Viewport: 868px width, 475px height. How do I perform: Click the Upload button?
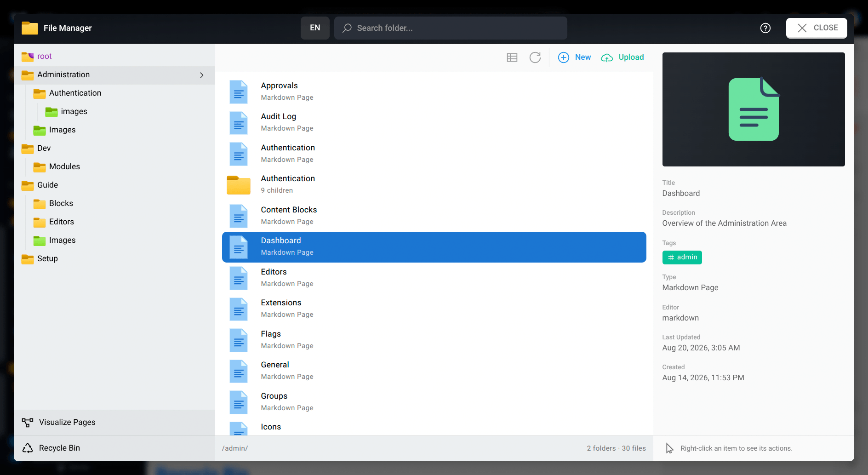pos(622,57)
